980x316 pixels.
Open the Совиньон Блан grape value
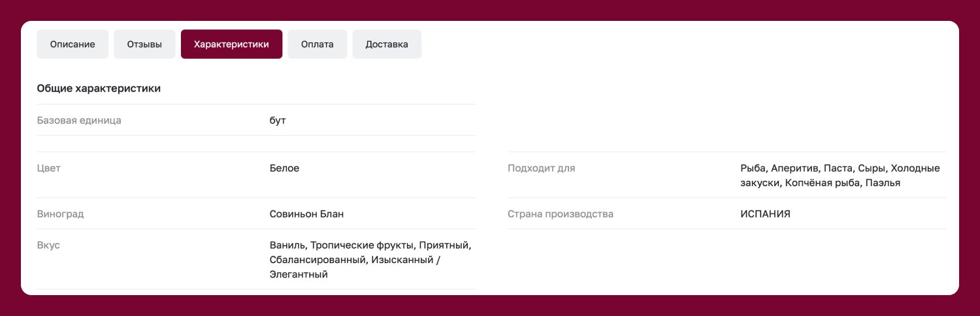click(x=306, y=213)
